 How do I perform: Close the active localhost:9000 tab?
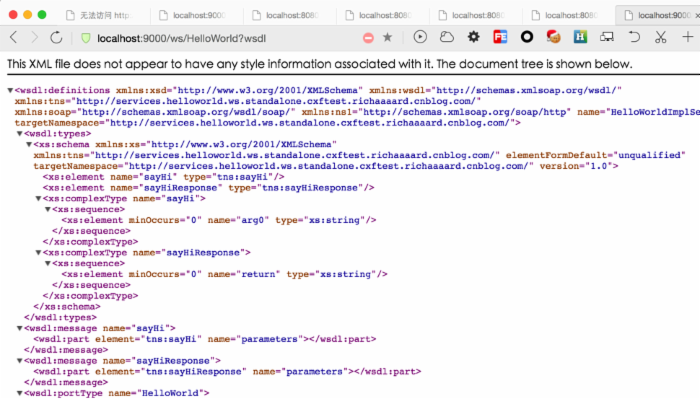[x=697, y=15]
